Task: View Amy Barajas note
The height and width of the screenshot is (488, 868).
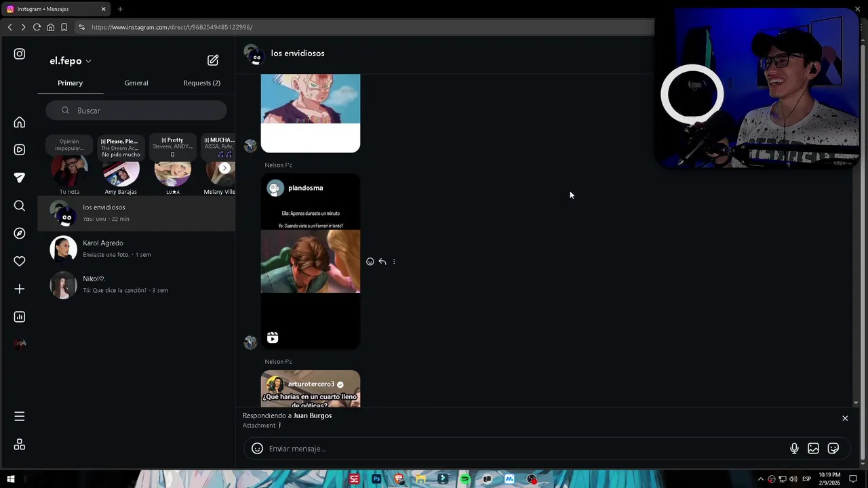Action: coord(121,165)
